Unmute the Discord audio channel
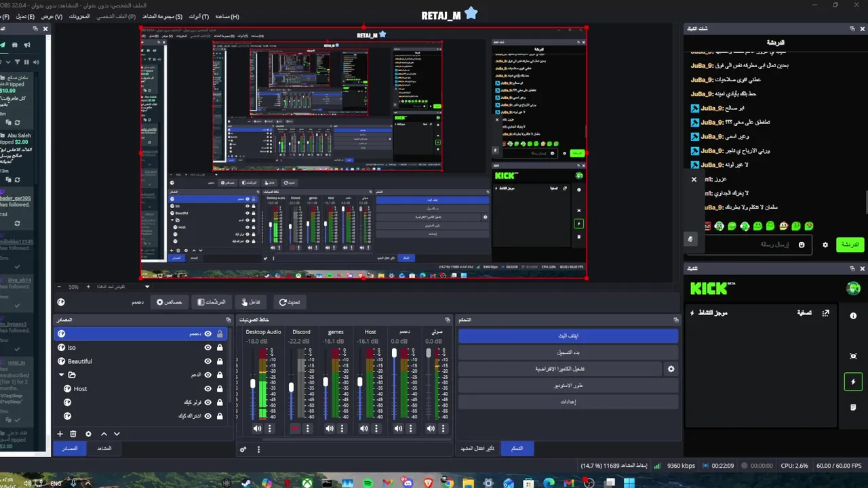Screen dimensions: 868x488 [295, 428]
